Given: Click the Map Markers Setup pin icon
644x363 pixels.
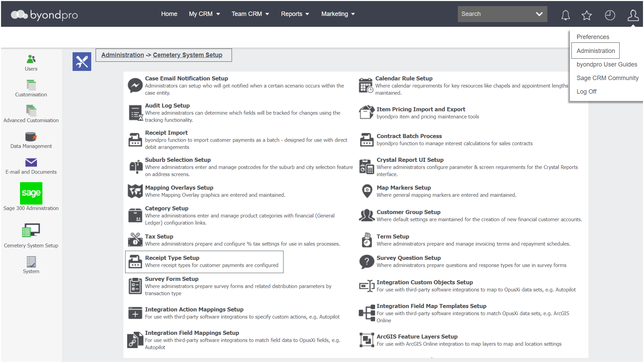Looking at the screenshot, I should pos(367,191).
